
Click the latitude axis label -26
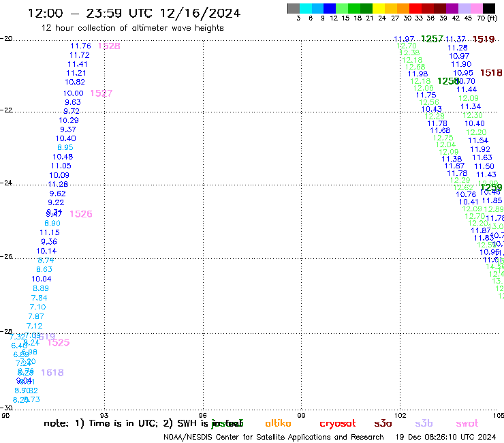point(6,256)
